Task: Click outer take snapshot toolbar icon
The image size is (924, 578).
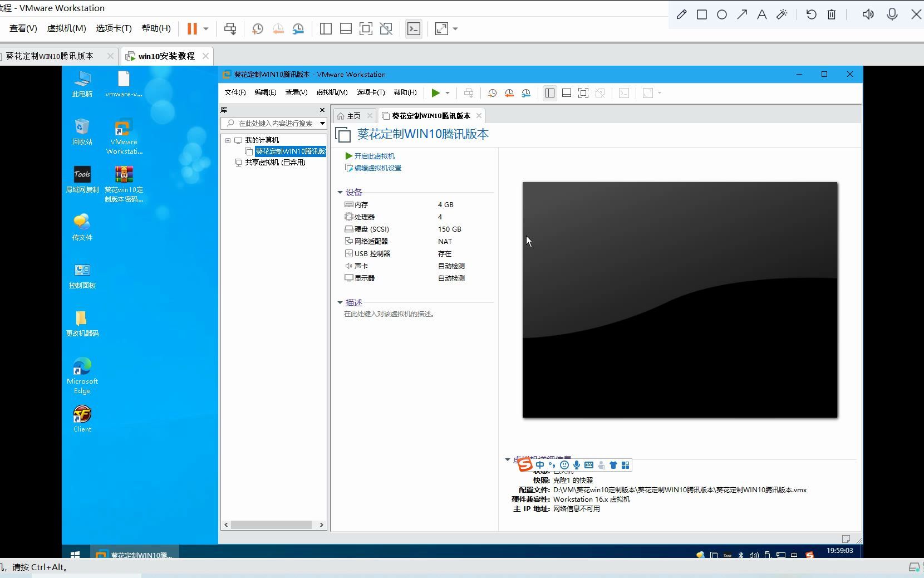Action: [258, 29]
